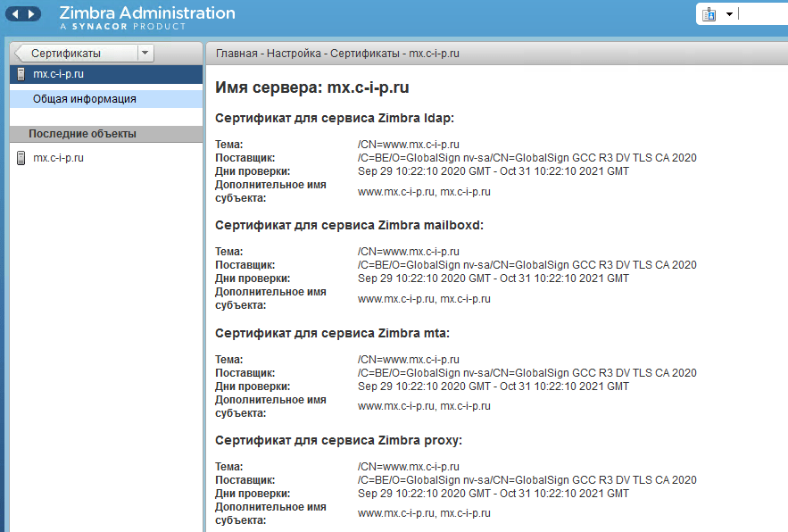Click the server icon under Последние объекты

click(21, 158)
